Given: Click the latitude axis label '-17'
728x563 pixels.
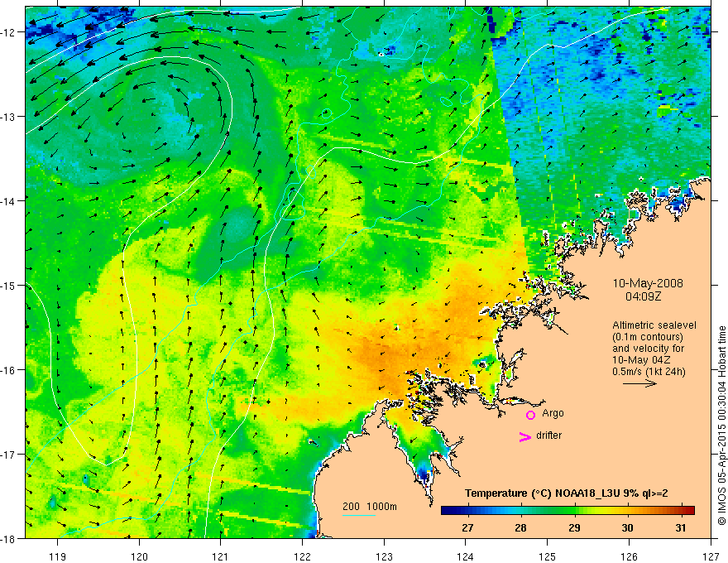Looking at the screenshot, I should [x=7, y=455].
